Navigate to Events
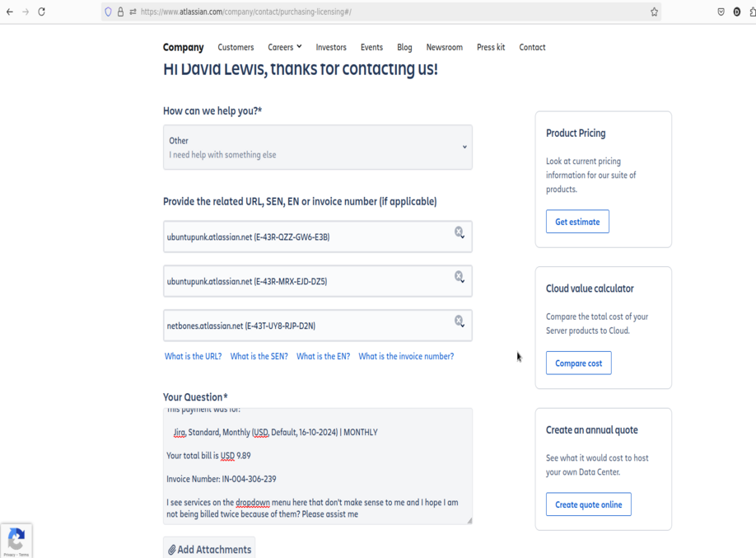The image size is (756, 558). (371, 47)
